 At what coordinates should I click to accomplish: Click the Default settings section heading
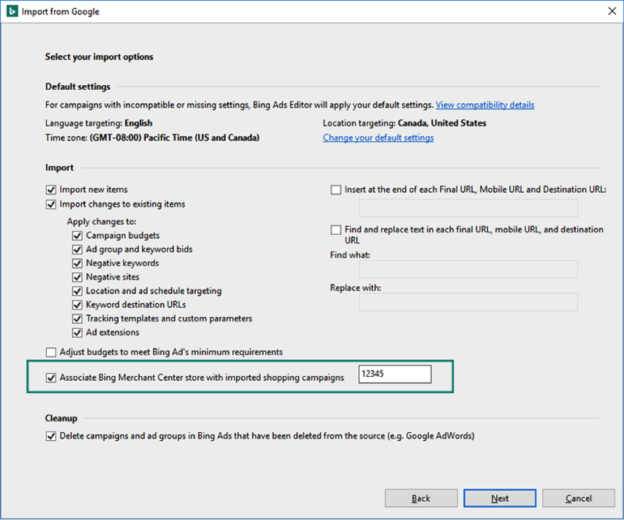click(78, 87)
